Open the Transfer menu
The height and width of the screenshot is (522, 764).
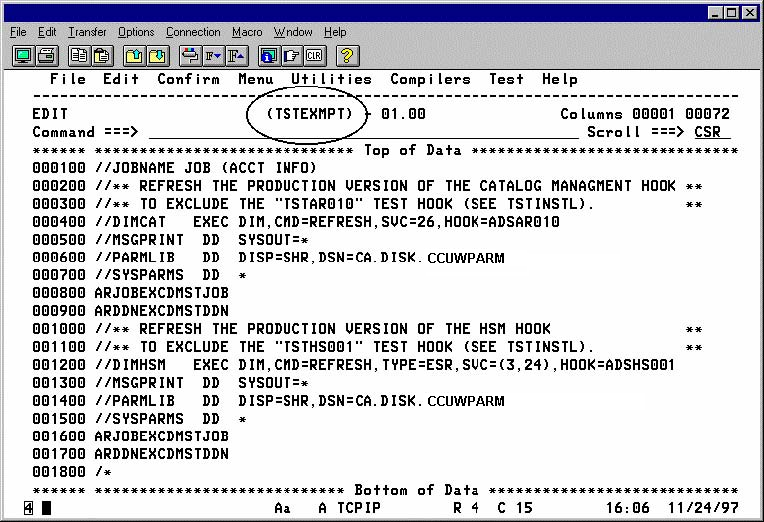tap(87, 32)
